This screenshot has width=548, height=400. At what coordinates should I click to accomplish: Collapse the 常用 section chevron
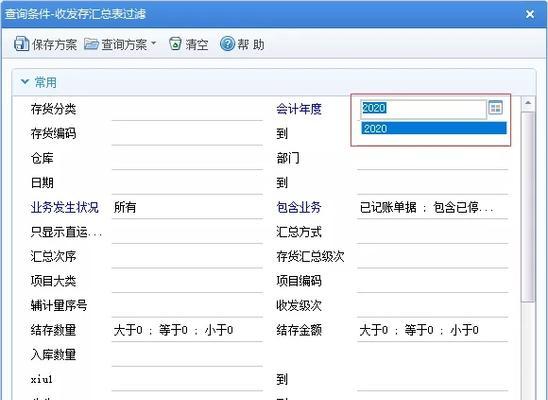click(x=24, y=82)
